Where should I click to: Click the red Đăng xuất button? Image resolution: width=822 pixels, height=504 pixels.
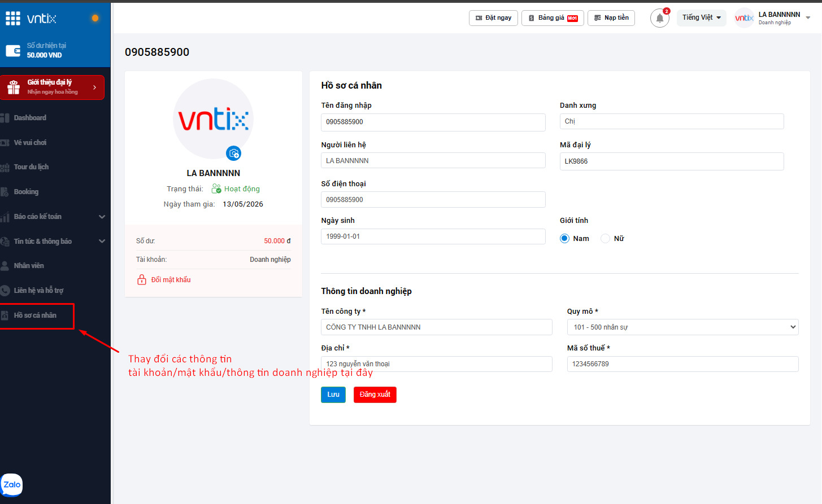click(x=375, y=395)
